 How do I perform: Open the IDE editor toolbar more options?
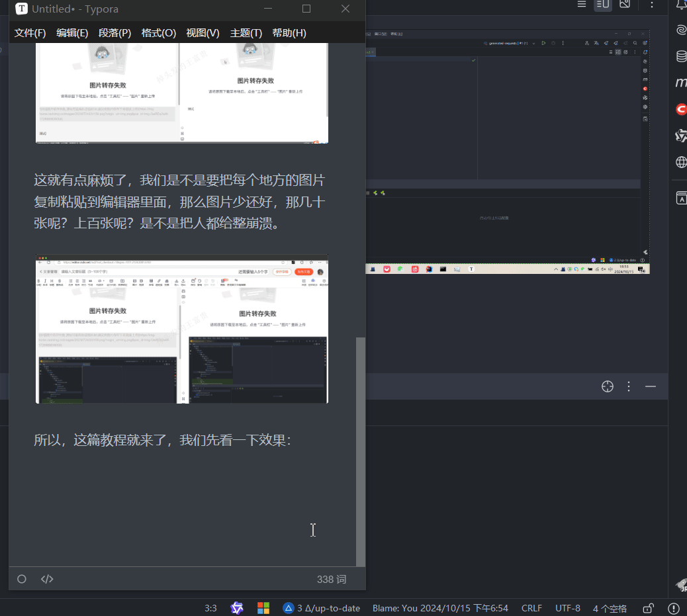(x=652, y=5)
